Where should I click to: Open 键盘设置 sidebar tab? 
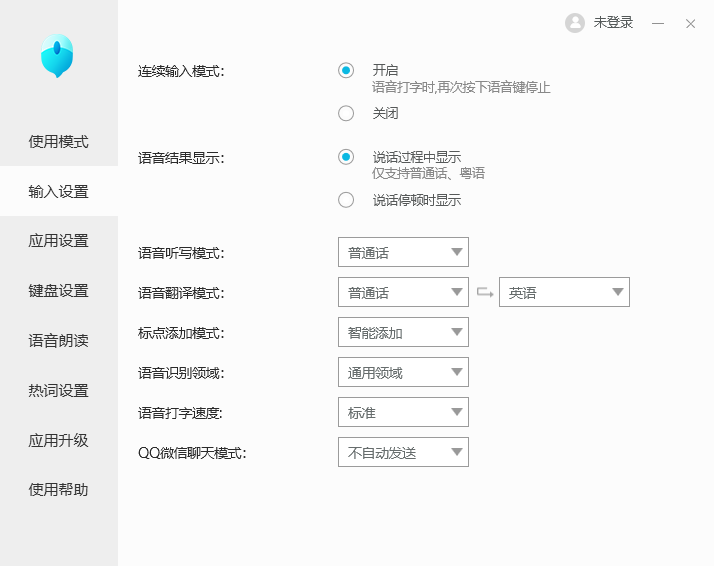click(x=59, y=291)
